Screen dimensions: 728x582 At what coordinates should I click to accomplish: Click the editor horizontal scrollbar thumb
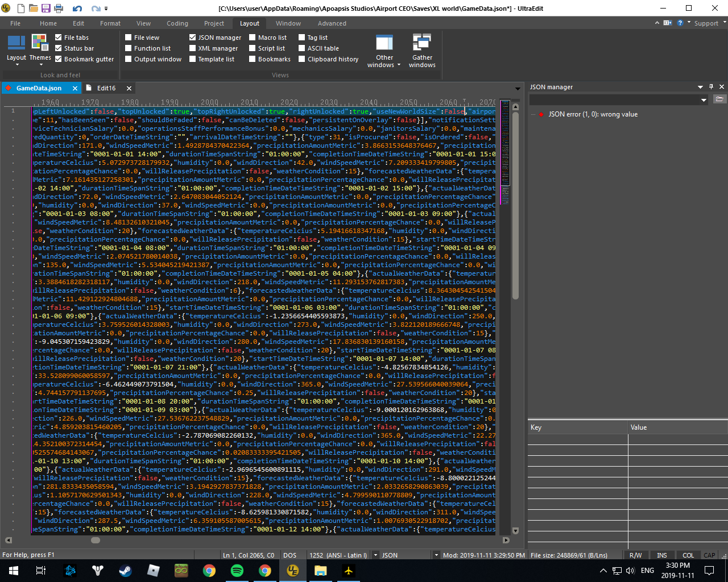click(x=96, y=540)
